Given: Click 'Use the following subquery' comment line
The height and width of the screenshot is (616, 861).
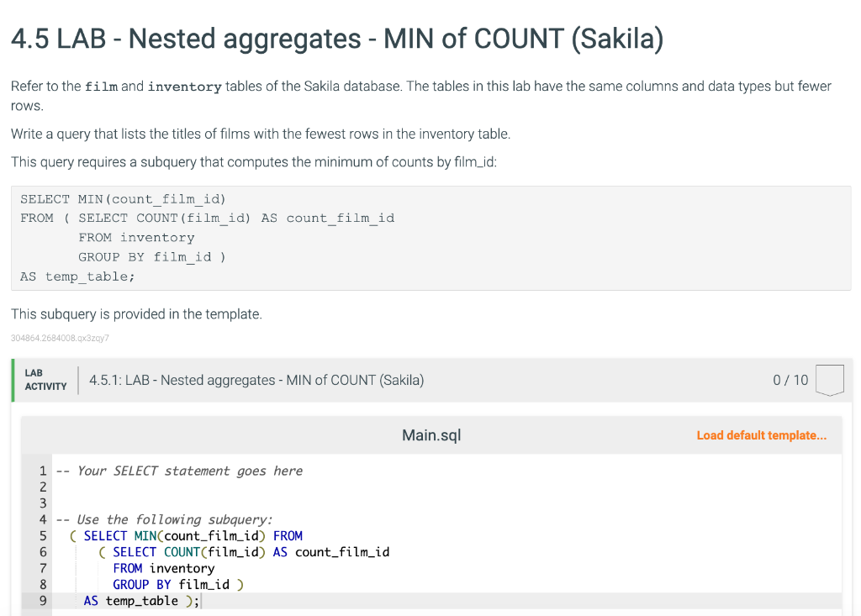Looking at the screenshot, I should coord(164,519).
